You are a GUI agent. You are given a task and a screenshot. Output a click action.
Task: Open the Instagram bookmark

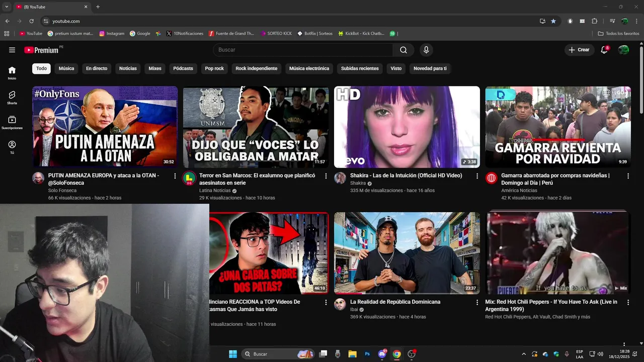[112, 34]
